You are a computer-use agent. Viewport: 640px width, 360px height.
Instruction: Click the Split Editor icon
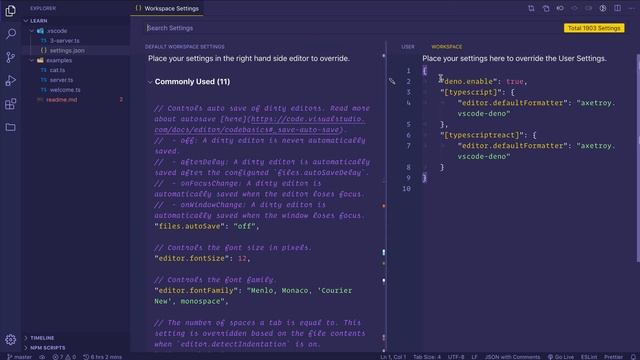tap(618, 8)
